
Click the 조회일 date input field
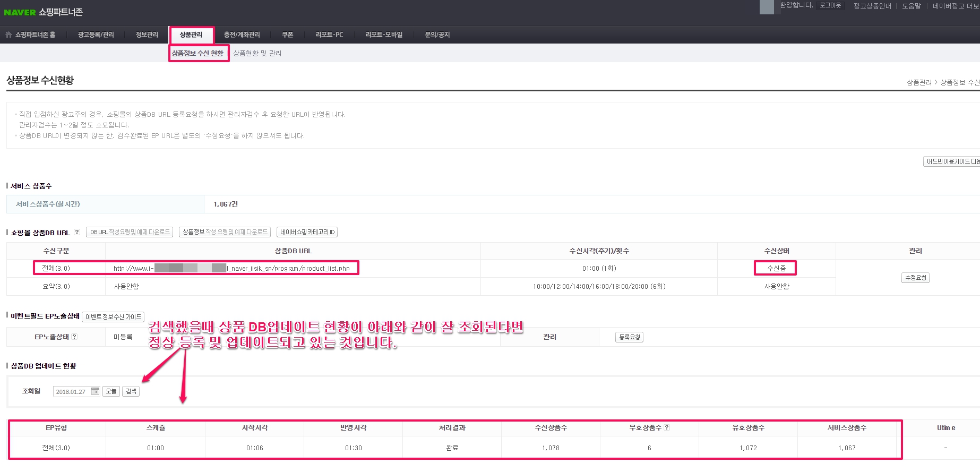[x=72, y=392]
